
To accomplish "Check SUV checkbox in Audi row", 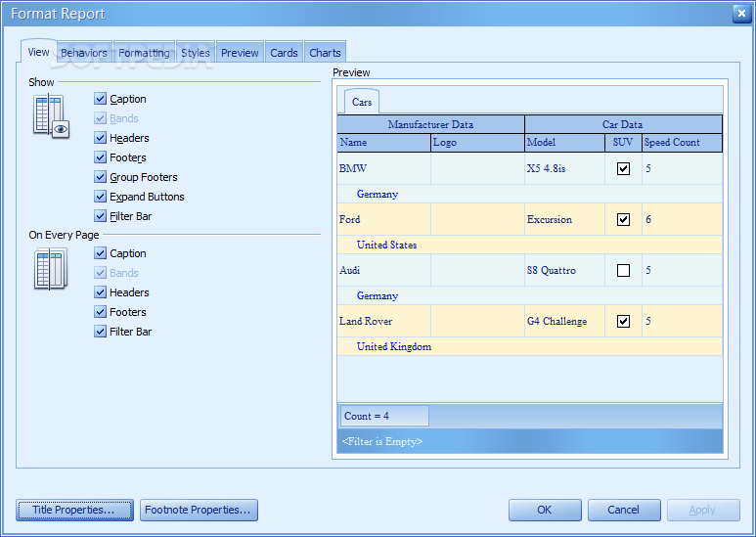I will (623, 270).
